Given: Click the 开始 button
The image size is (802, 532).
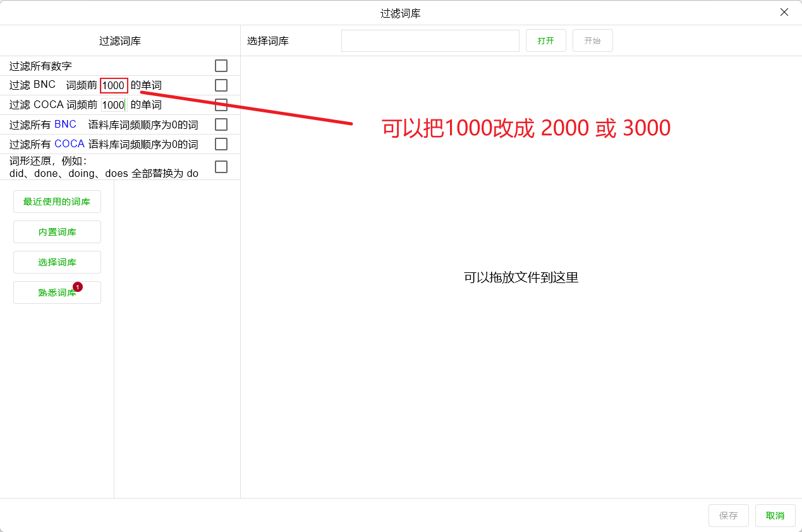Looking at the screenshot, I should 592,40.
